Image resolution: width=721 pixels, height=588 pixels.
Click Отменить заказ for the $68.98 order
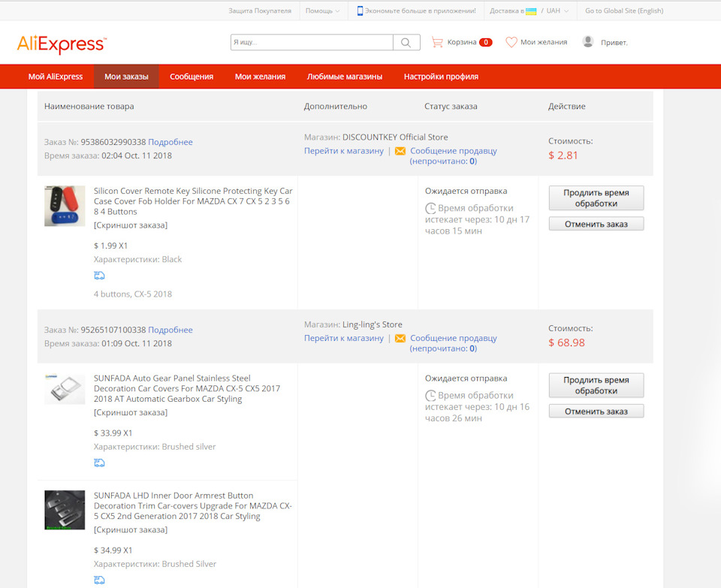[596, 411]
